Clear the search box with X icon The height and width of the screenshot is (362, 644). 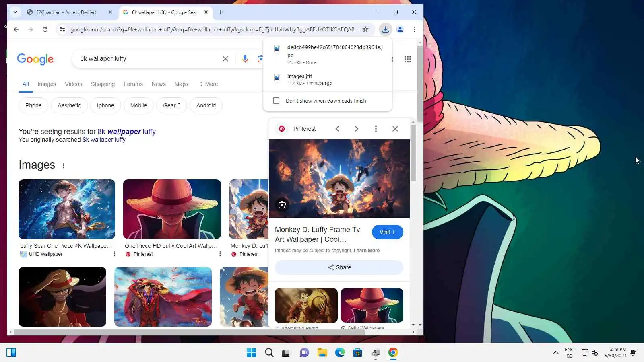(x=225, y=59)
